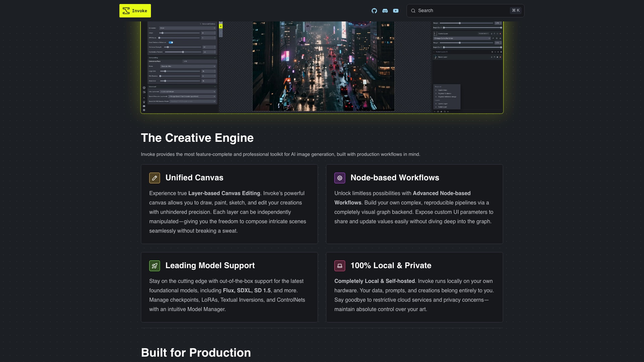Open the Mode dropdown under Coherence Pass
Viewport: 644px width, 362px height.
[188, 66]
